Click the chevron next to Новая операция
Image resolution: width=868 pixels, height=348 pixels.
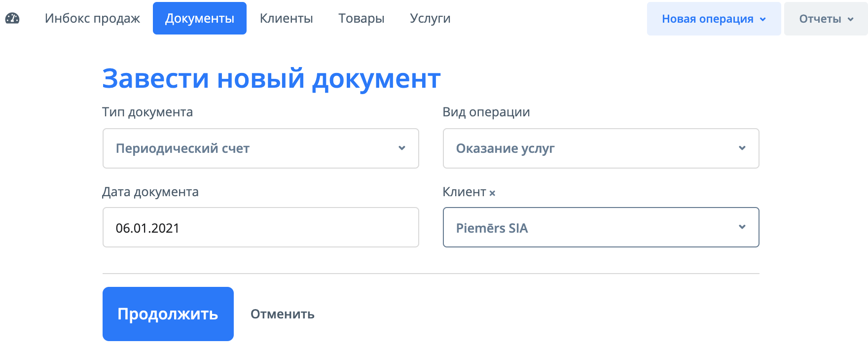click(x=762, y=18)
